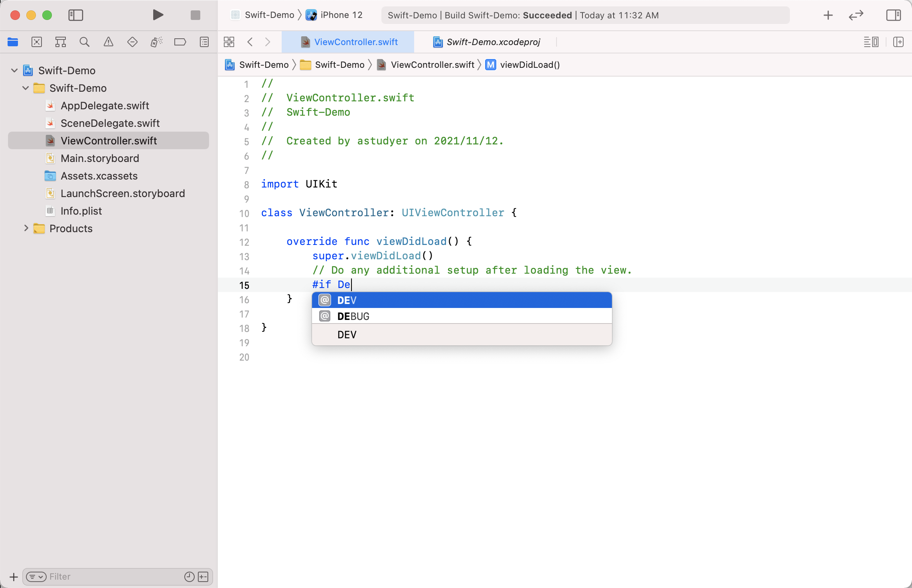Collapse the Swift-Demo group folder

(x=26, y=88)
